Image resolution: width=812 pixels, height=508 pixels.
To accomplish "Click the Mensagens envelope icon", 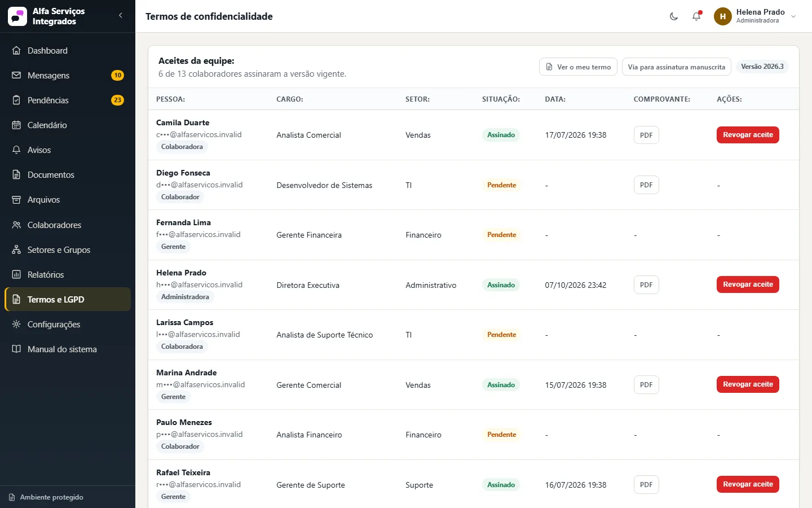I will click(16, 75).
